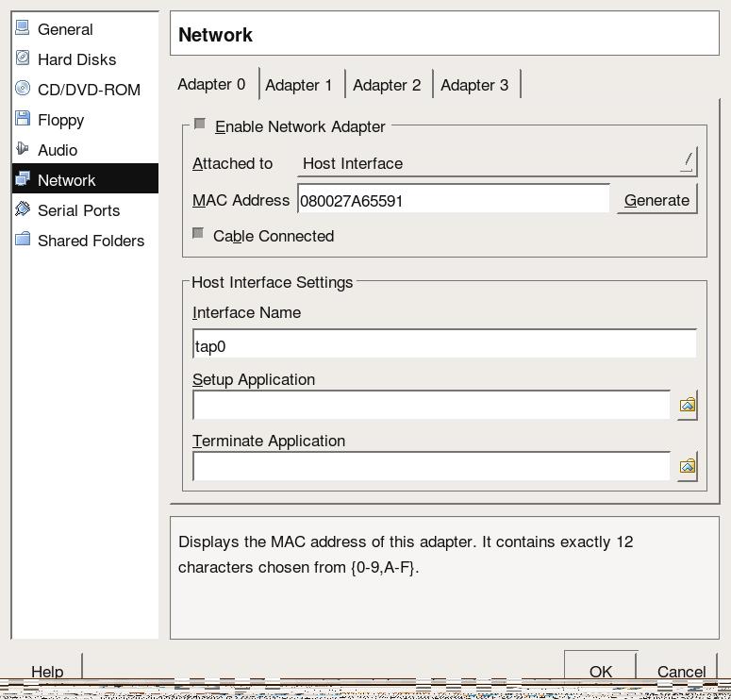Image resolution: width=731 pixels, height=700 pixels.
Task: Open Hard Disks settings category
Action: 85,59
